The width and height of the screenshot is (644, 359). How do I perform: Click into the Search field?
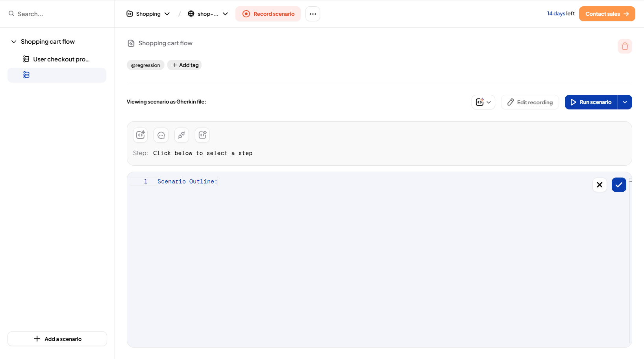point(59,14)
